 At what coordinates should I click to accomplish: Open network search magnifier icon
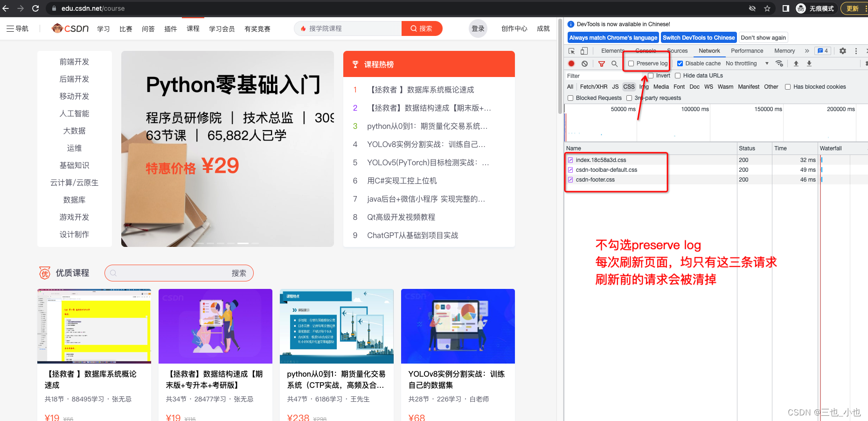click(x=614, y=63)
